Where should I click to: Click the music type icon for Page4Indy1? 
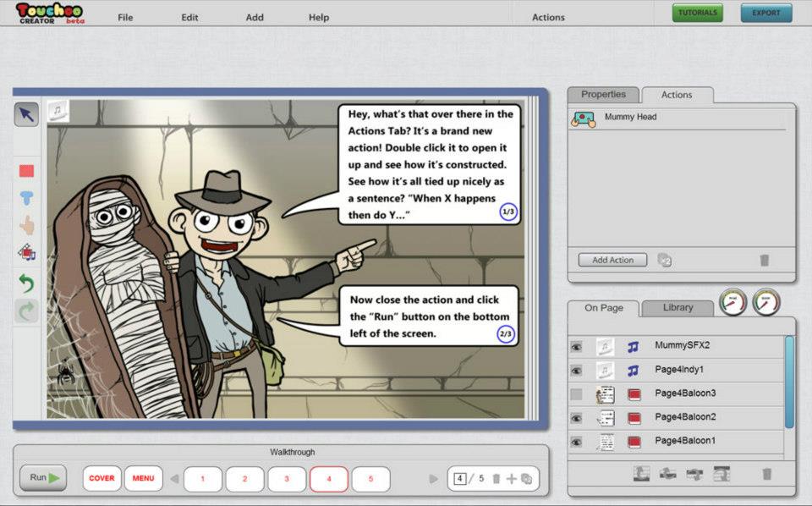click(x=633, y=371)
